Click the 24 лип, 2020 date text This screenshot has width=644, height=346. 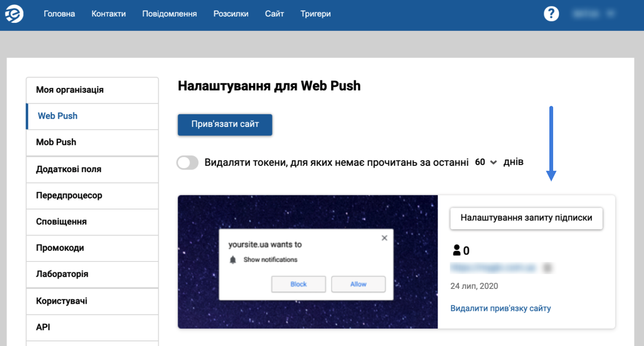point(474,286)
